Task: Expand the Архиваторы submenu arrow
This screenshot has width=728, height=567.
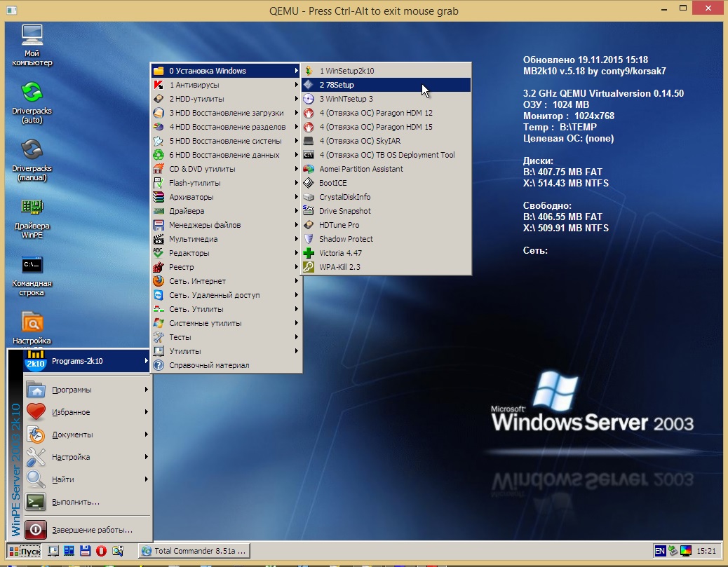Action: click(296, 197)
